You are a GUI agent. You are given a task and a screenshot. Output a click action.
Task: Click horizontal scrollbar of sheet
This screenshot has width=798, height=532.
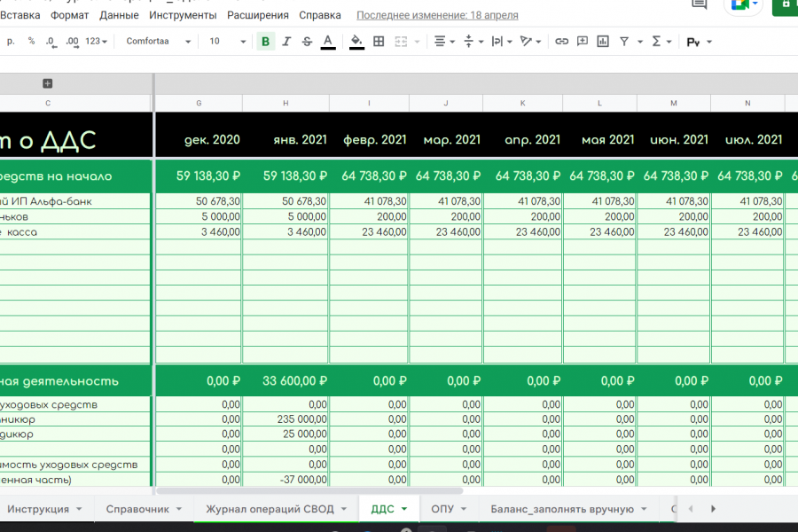(309, 491)
